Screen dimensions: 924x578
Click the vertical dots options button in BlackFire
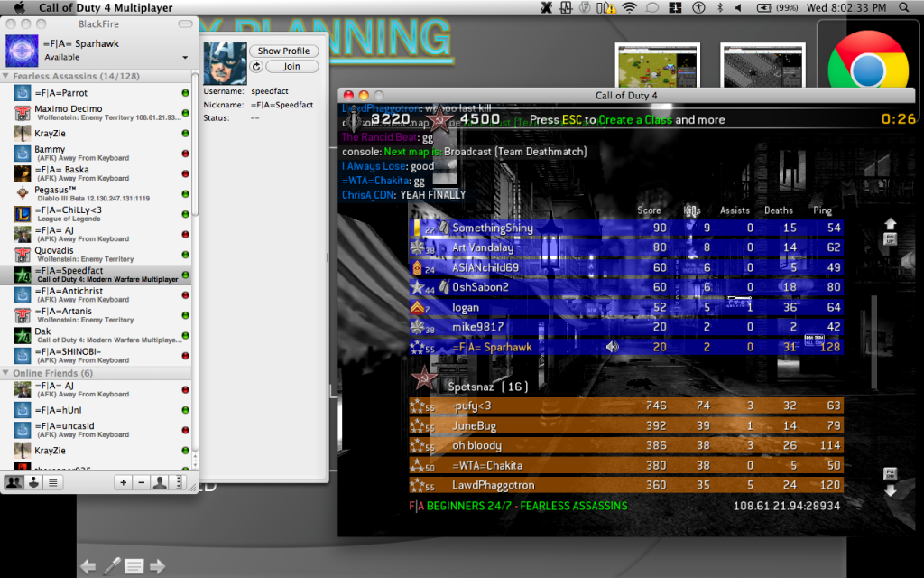pos(178,482)
